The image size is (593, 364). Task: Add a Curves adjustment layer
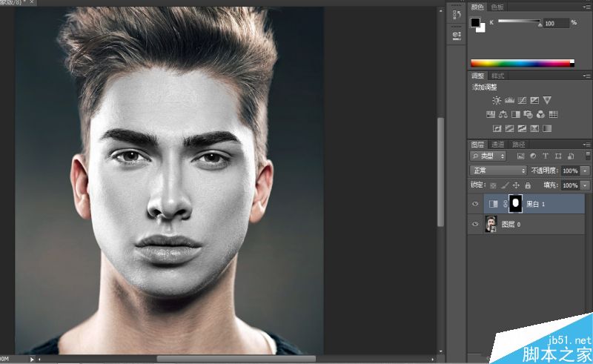tap(522, 100)
